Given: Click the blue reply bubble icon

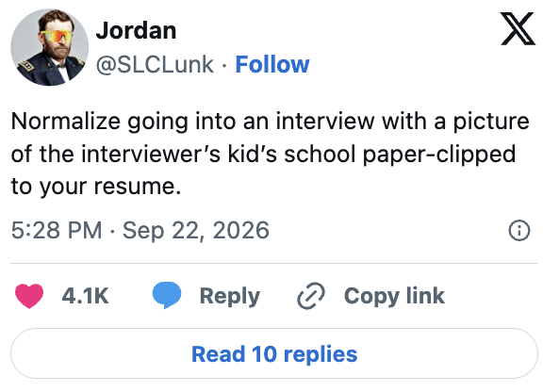Looking at the screenshot, I should [x=167, y=295].
